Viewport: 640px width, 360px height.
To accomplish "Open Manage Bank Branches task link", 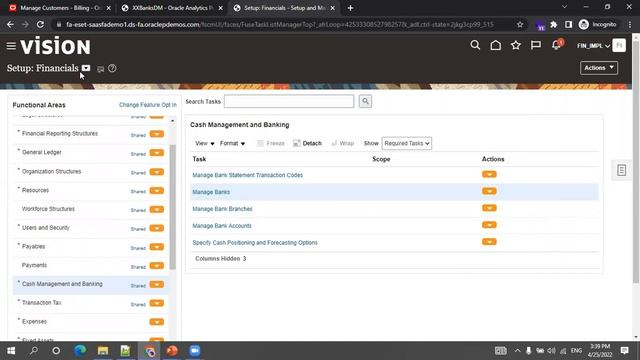I will (x=222, y=209).
